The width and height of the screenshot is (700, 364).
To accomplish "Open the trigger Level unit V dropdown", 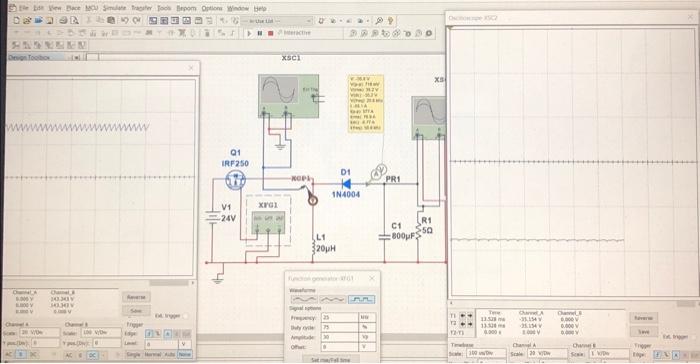I will click(x=185, y=344).
